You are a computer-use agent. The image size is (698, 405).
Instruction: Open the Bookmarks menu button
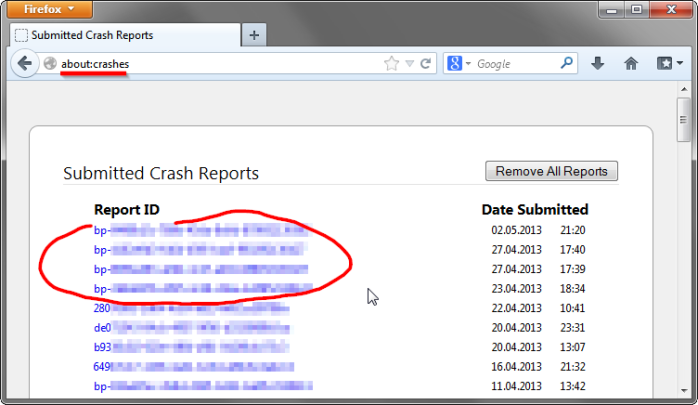[x=664, y=63]
